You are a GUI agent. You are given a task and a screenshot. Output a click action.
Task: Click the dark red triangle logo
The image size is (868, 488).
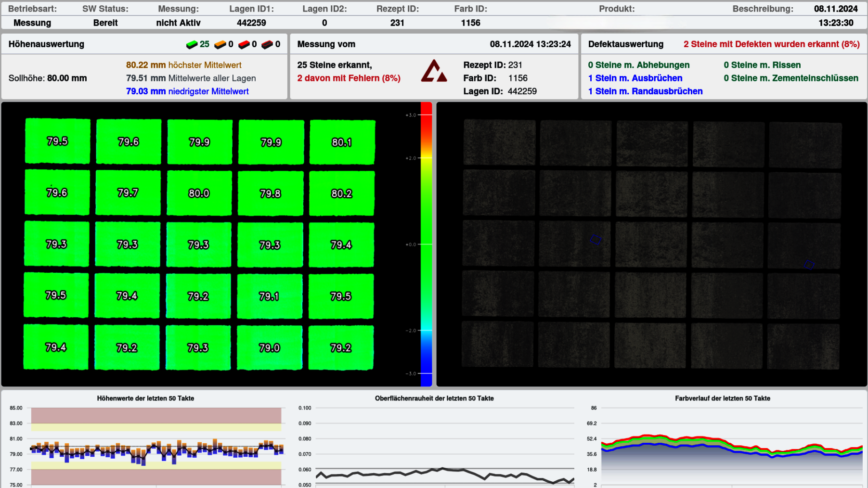(x=434, y=71)
